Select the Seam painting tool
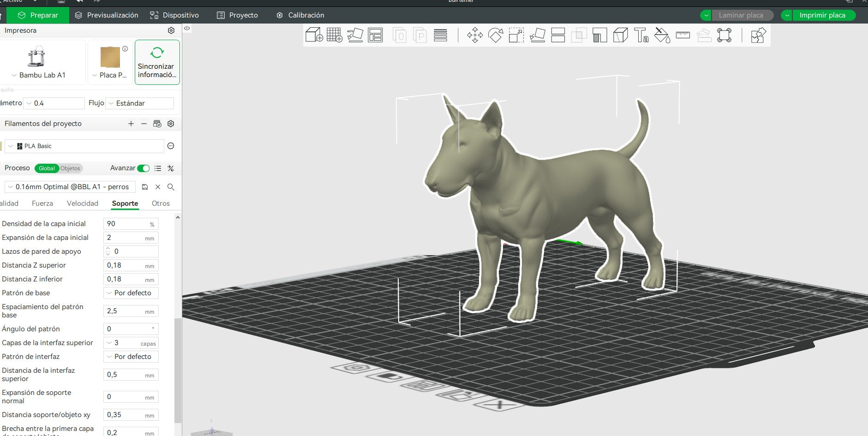Screen dimensions: 868x436 click(x=621, y=35)
